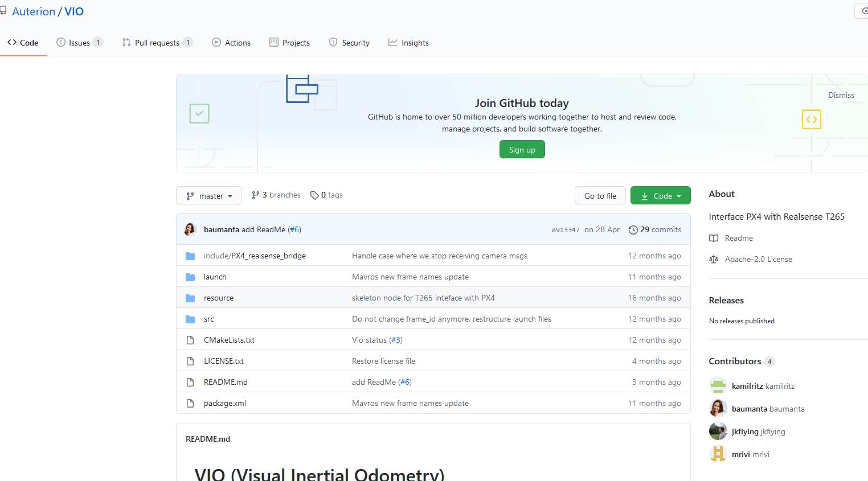Open jkflying contributor profile
Image resolution: width=868 pixels, height=481 pixels.
click(759, 431)
